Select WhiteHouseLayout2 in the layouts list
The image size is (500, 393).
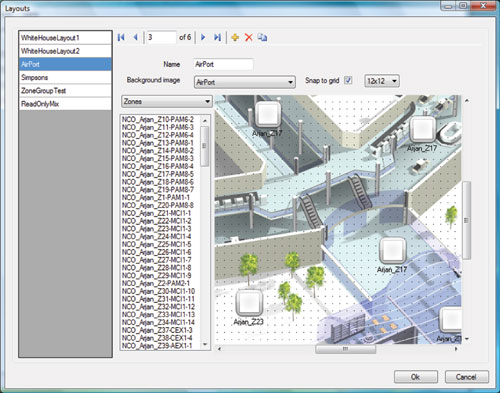(x=65, y=51)
